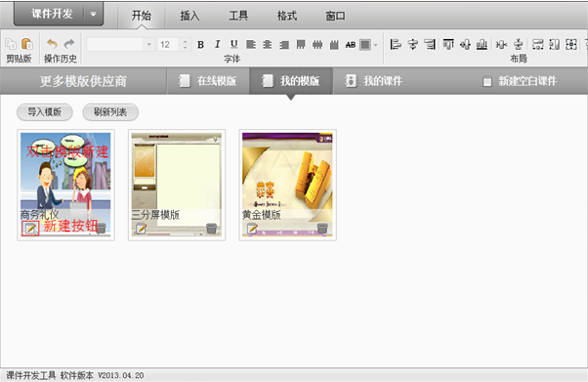Open the 课件开发 dropdown arrow
Image resolution: width=588 pixels, height=382 pixels.
pos(94,15)
